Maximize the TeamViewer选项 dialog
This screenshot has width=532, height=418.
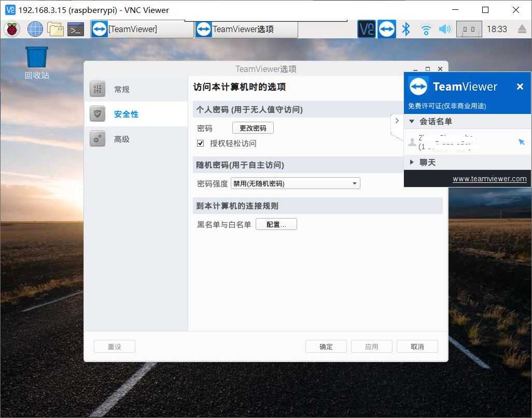pyautogui.click(x=427, y=69)
